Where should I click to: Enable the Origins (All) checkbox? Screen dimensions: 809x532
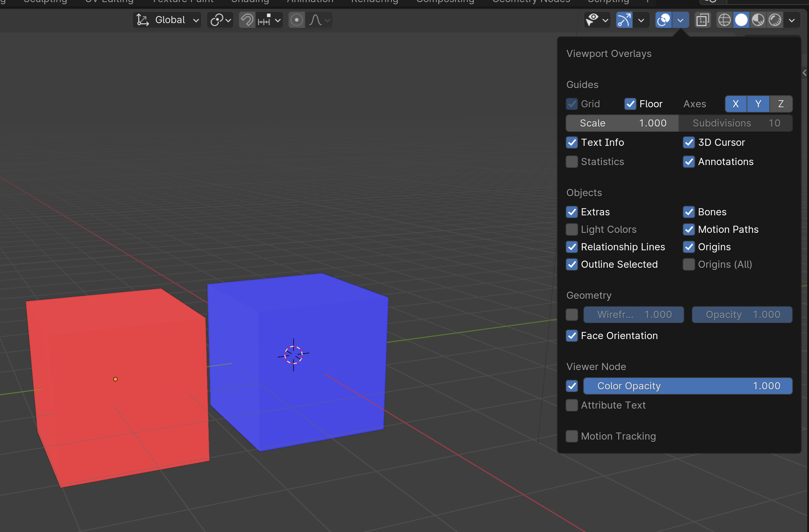coord(689,265)
